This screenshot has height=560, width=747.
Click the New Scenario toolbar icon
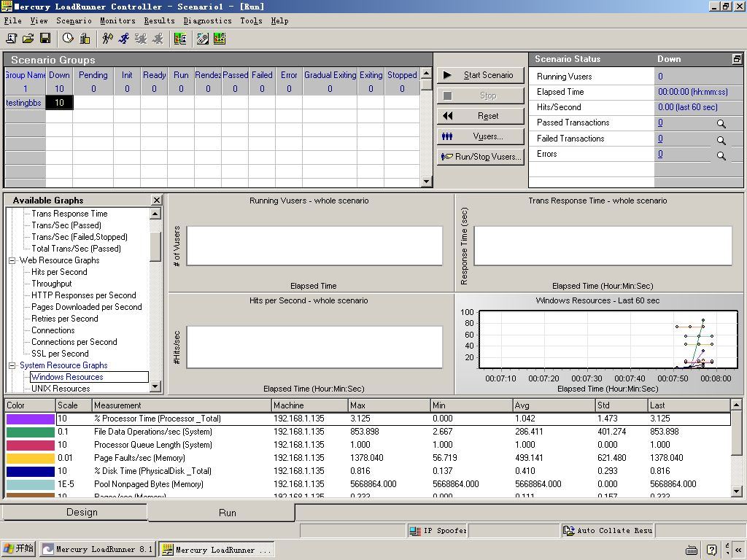(11, 39)
